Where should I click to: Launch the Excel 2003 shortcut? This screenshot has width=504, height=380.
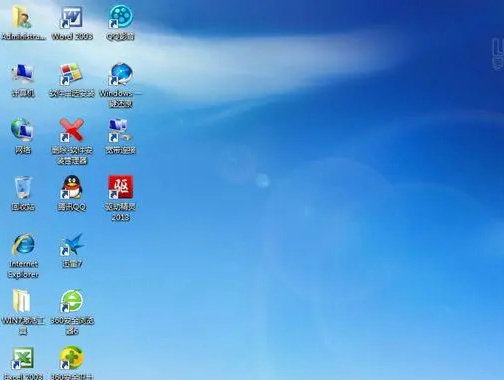point(23,358)
